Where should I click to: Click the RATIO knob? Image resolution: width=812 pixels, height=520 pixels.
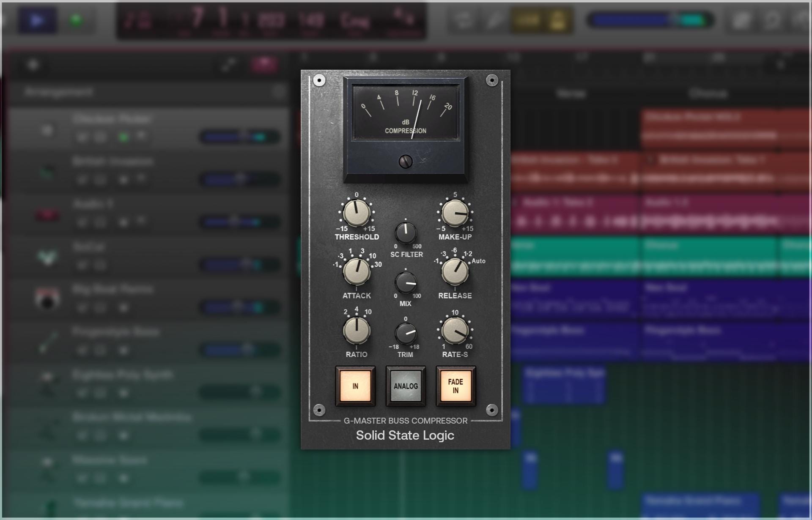pos(357,331)
